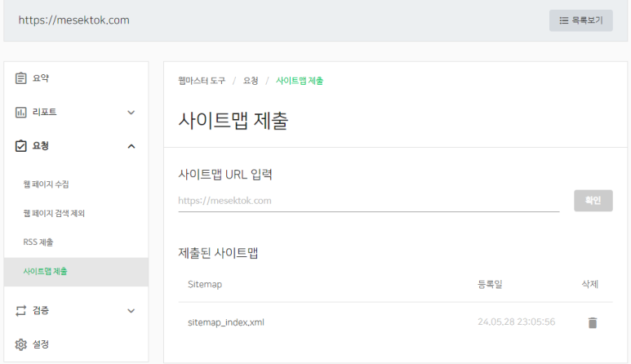Click the 등록일 column header
This screenshot has height=364, width=631.
[x=490, y=284]
